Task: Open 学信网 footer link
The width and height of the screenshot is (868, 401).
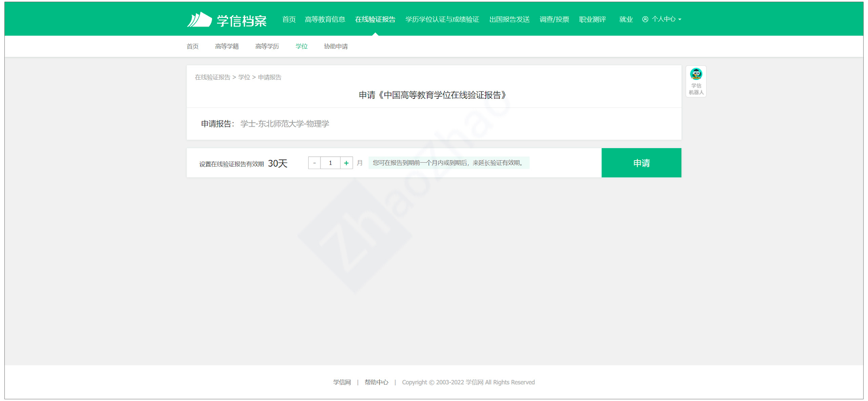Action: click(x=342, y=382)
